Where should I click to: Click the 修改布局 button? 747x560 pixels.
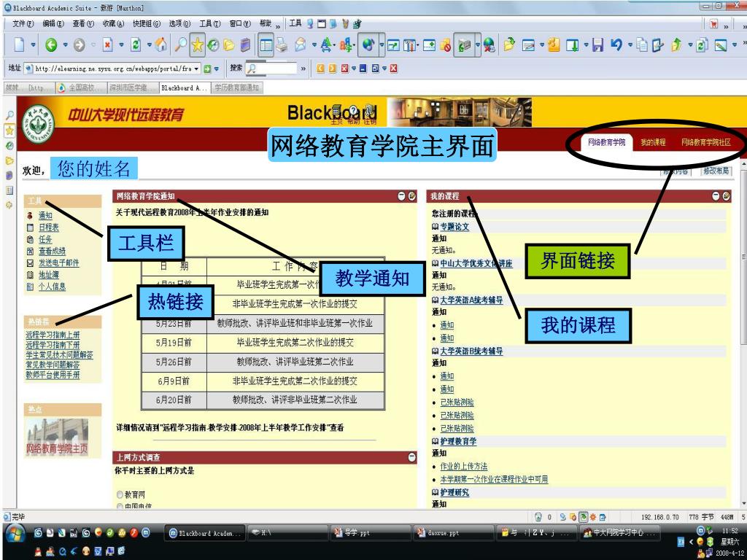click(x=716, y=171)
